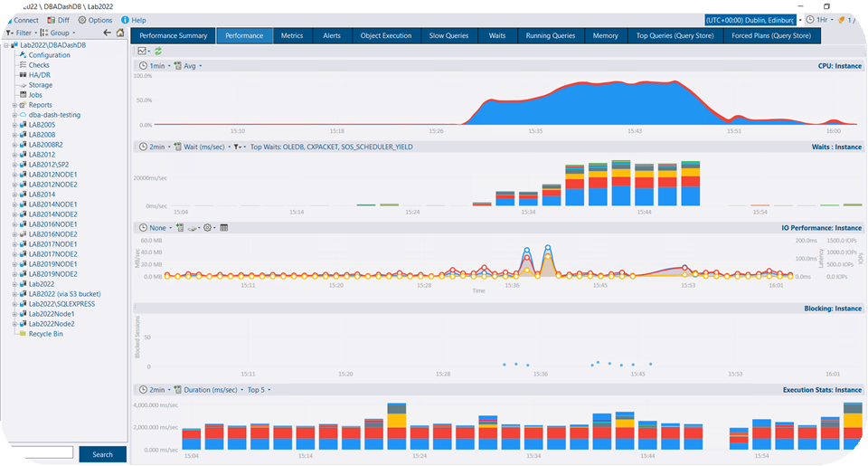Click the measures icon in the IO Performance toolbar
The image size is (868, 466).
point(180,228)
